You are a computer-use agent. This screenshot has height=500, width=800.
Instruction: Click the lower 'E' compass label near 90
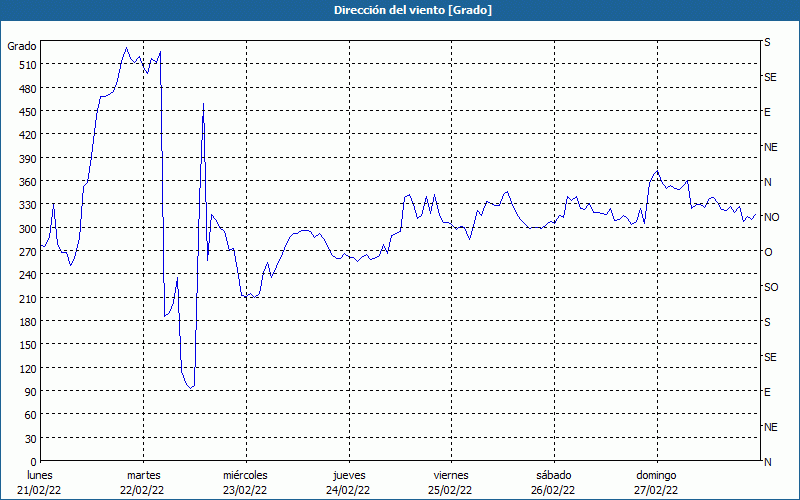coord(767,392)
